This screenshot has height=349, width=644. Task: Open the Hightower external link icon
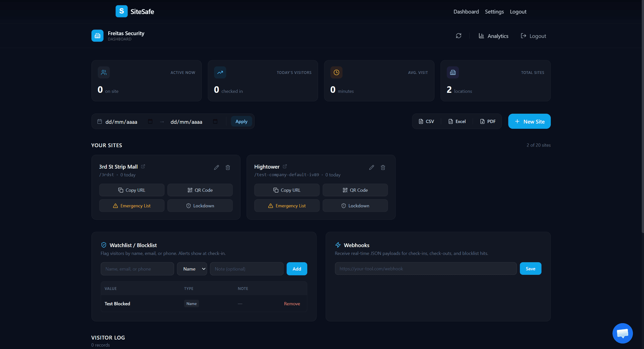click(x=285, y=166)
